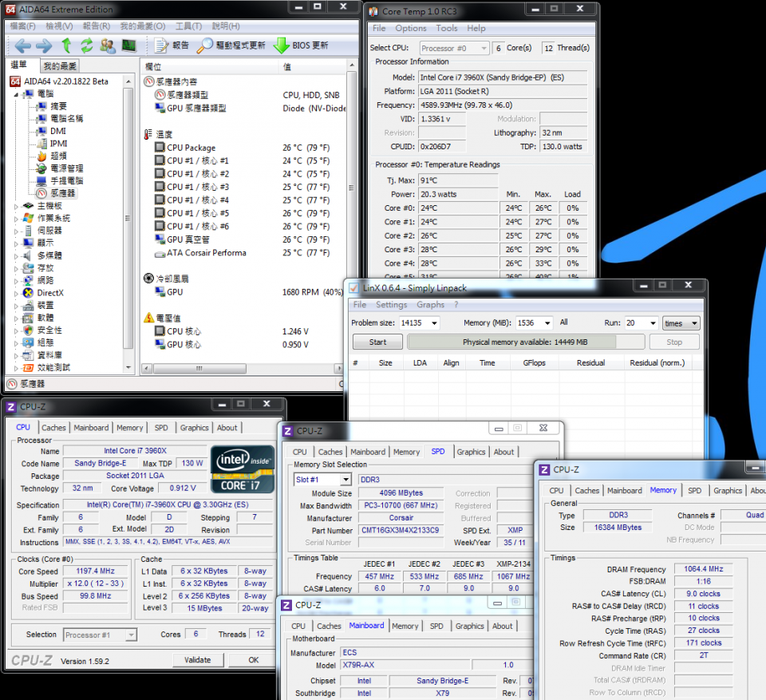Click the AIDA64 back arrow icon
Viewport: 766px width, 700px height.
tap(22, 45)
